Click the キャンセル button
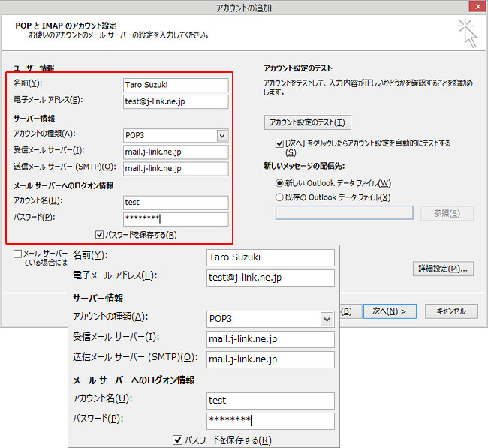 pos(451,311)
